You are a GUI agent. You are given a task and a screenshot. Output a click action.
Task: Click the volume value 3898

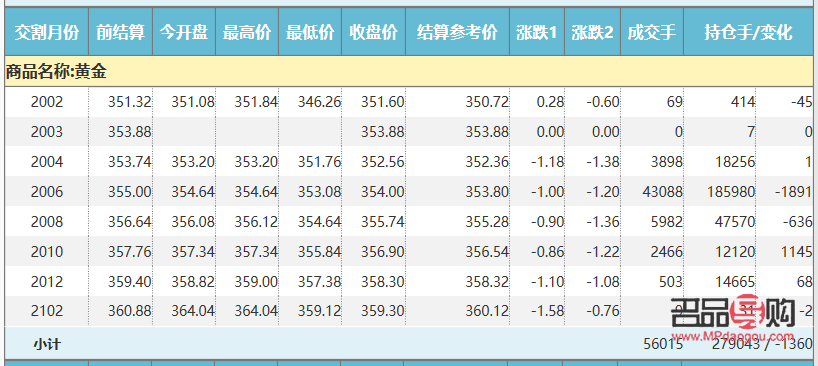[x=666, y=162]
